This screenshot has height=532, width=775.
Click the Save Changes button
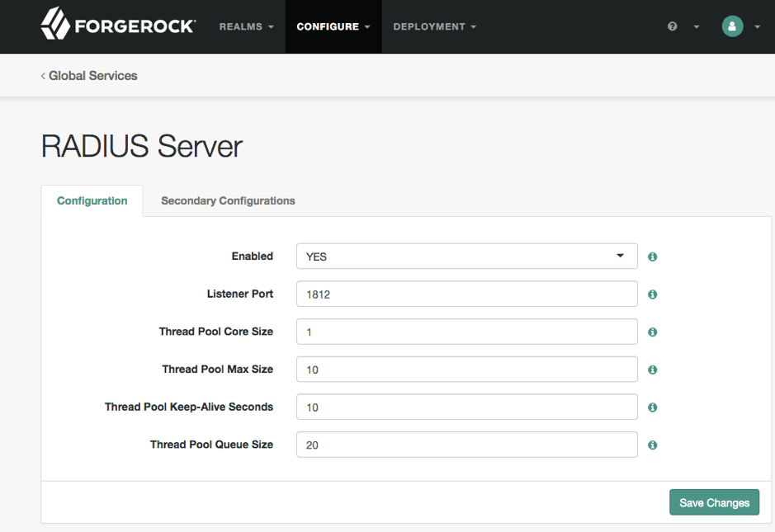click(714, 502)
